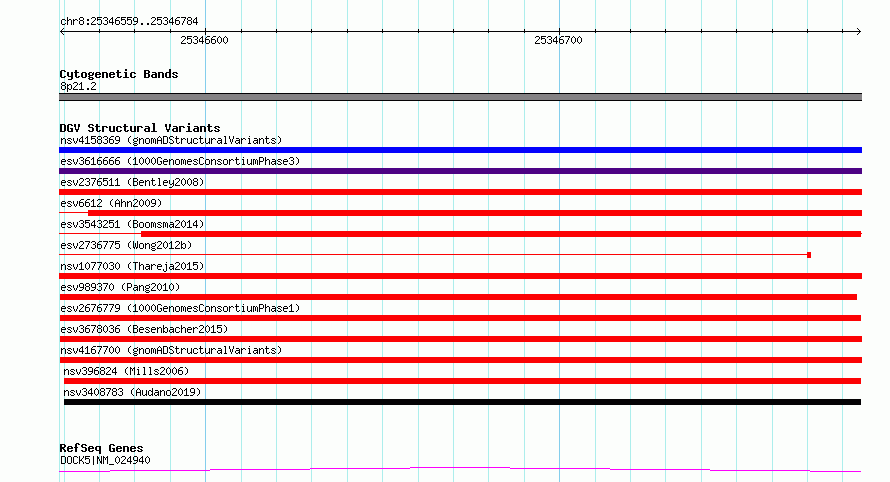Open esv3543251 (Boomsma2014) variant label
The height and width of the screenshot is (482, 890).
click(132, 224)
